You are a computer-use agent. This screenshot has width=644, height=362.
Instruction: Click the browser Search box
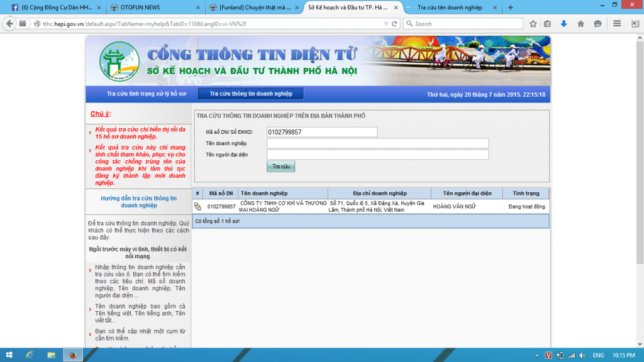click(x=464, y=24)
